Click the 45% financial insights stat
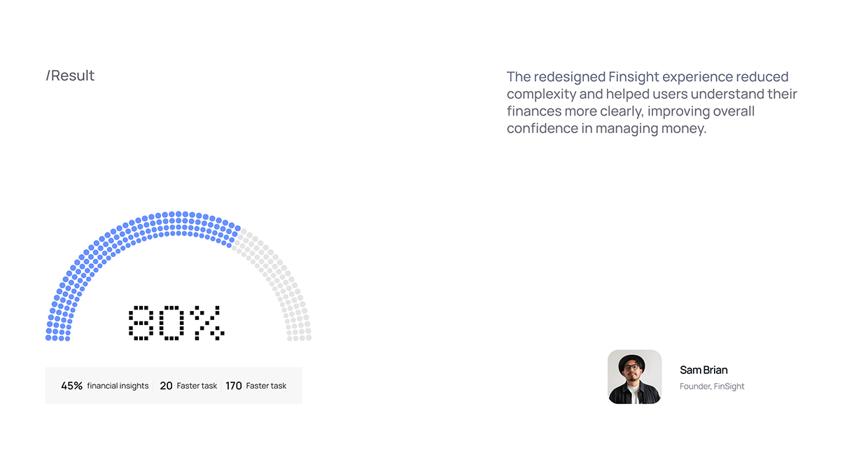Viewport: 868px width, 472px height. (105, 386)
